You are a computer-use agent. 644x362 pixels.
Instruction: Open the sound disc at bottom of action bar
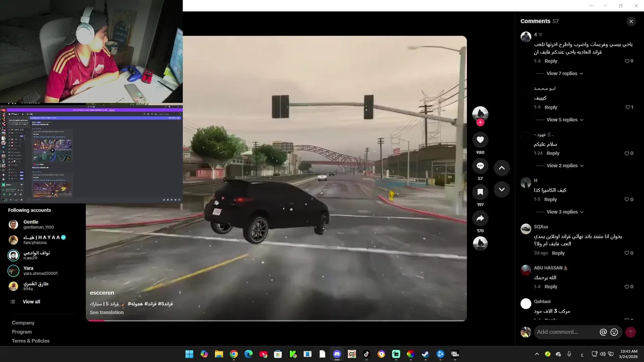pos(480,243)
